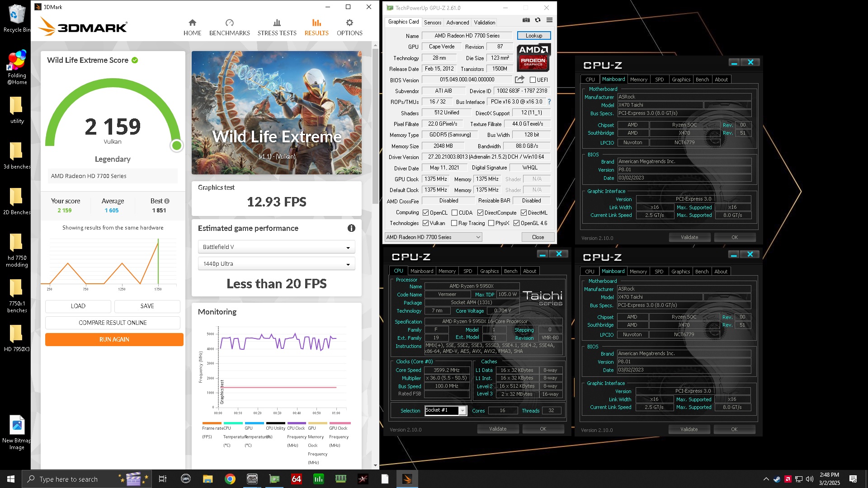Toggle the DirectML checkbox

coord(524,213)
